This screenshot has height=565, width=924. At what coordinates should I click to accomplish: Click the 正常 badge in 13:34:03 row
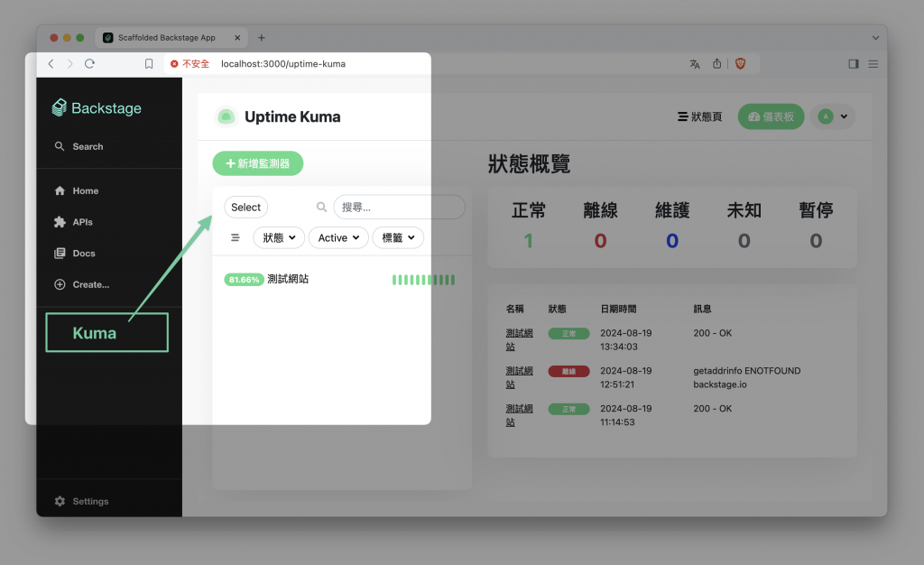click(x=568, y=333)
